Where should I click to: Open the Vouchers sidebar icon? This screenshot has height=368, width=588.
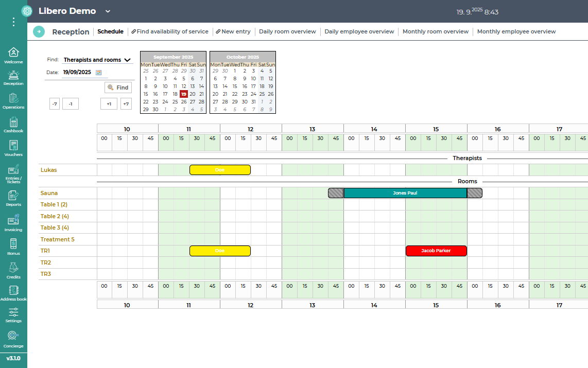[13, 148]
